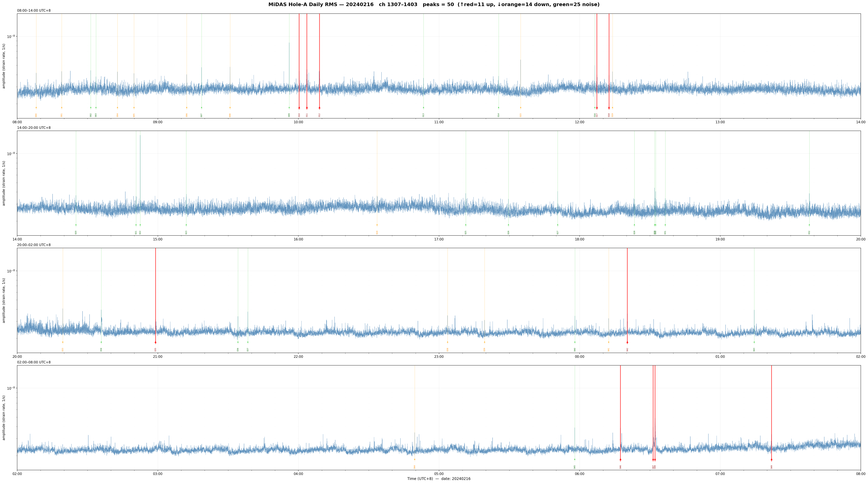This screenshot has height=483, width=868.
Task: Select green noise marker 028
Action: click(635, 225)
